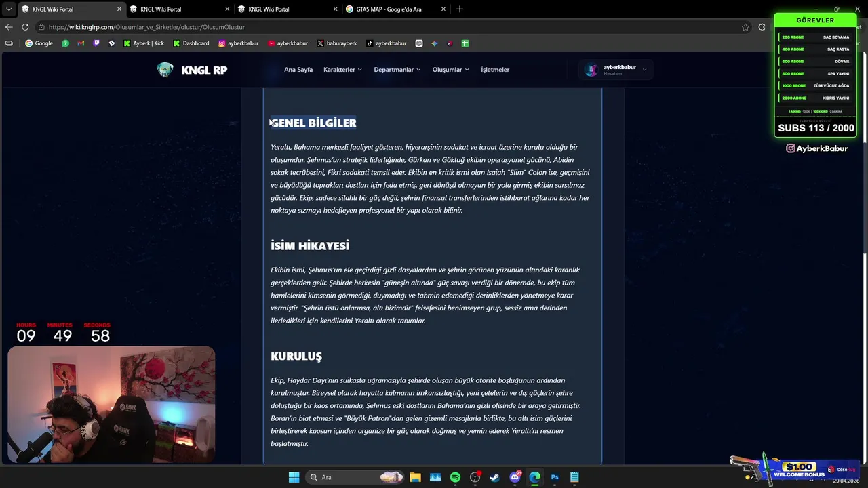Open the Gmail bookmark icon
Image resolution: width=868 pixels, height=488 pixels.
[81, 43]
